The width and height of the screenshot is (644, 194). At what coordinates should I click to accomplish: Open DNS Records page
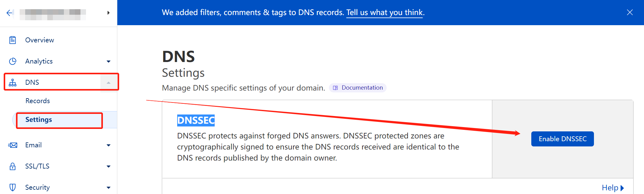[x=37, y=101]
